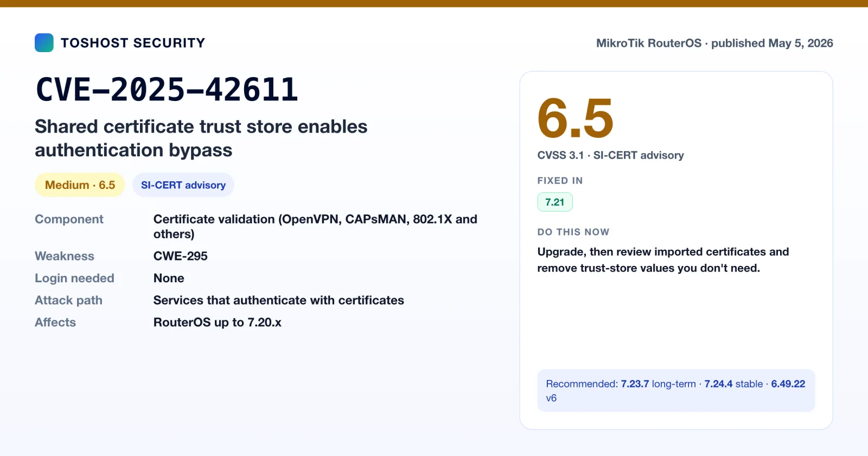The width and height of the screenshot is (868, 456).
Task: Click the 'Login needed' row label
Action: pyautogui.click(x=74, y=278)
